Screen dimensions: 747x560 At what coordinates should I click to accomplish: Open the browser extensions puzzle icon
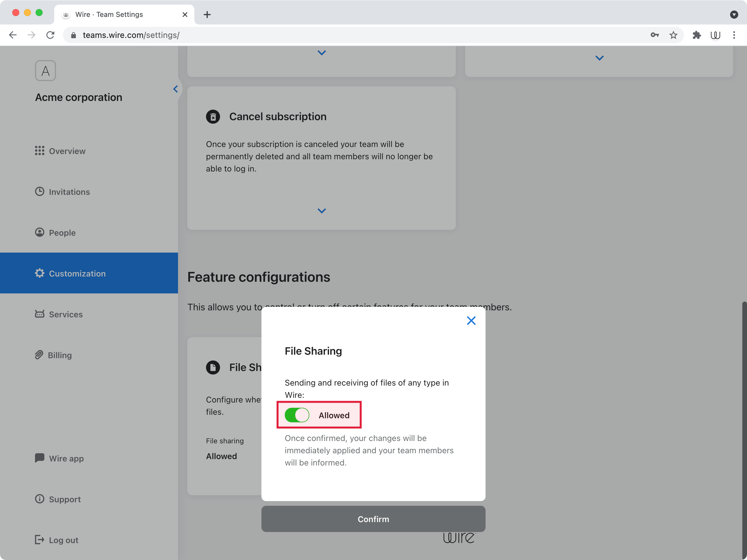click(696, 35)
